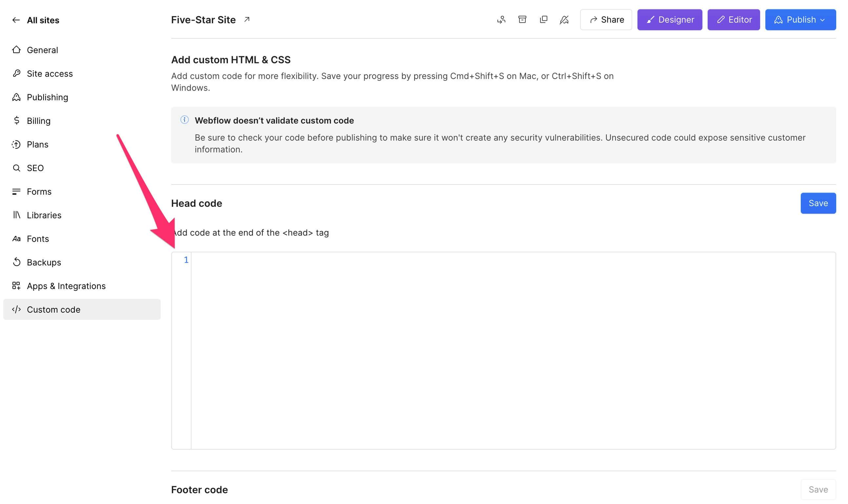Click the archive site icon in header
The width and height of the screenshot is (848, 504).
[x=522, y=19]
